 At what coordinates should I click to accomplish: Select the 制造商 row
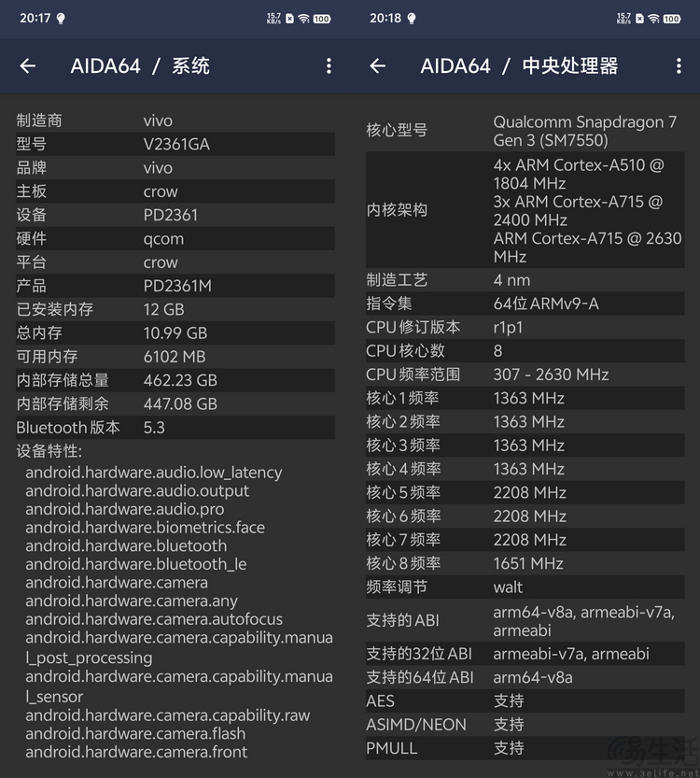point(175,120)
